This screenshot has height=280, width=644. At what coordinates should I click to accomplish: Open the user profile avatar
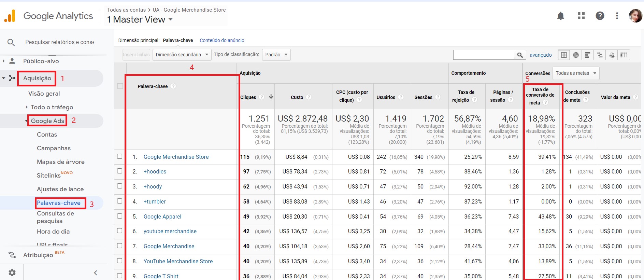click(x=635, y=16)
